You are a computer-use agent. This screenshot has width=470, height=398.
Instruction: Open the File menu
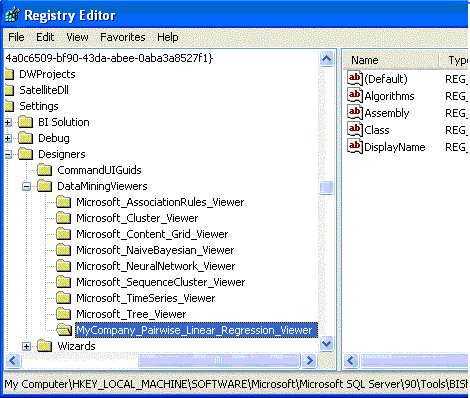click(x=16, y=37)
